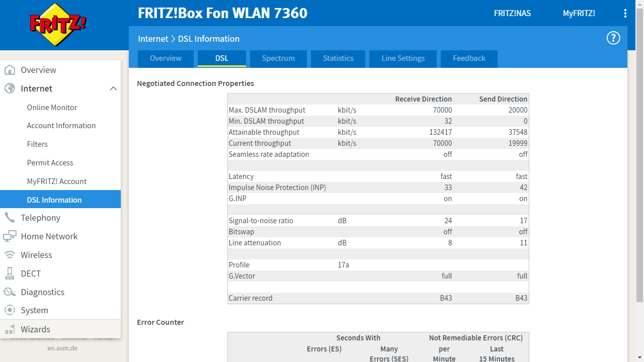Click the vertical page scrollbar
The image size is (644, 362).
639,151
